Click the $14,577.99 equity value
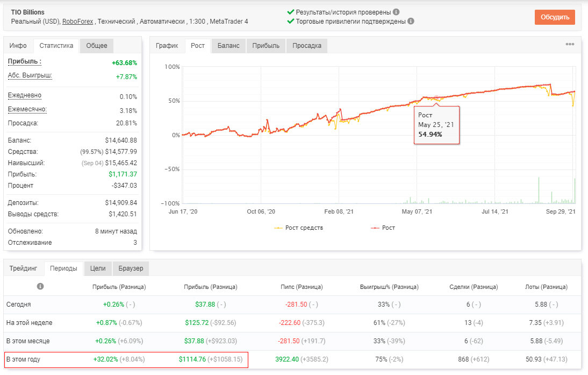The image size is (588, 375). tap(121, 152)
